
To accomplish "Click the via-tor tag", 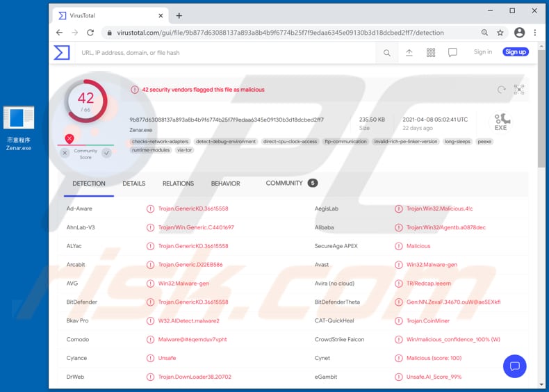I will pyautogui.click(x=185, y=150).
